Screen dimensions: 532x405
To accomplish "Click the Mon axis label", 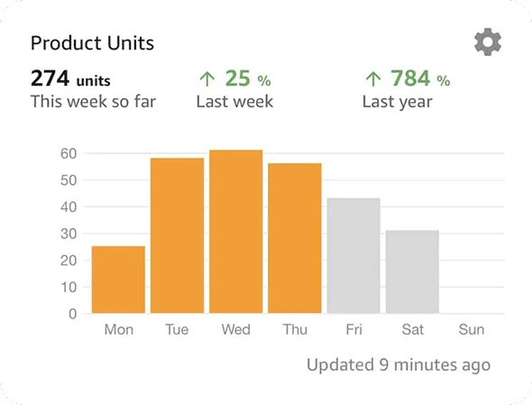I will pos(119,329).
